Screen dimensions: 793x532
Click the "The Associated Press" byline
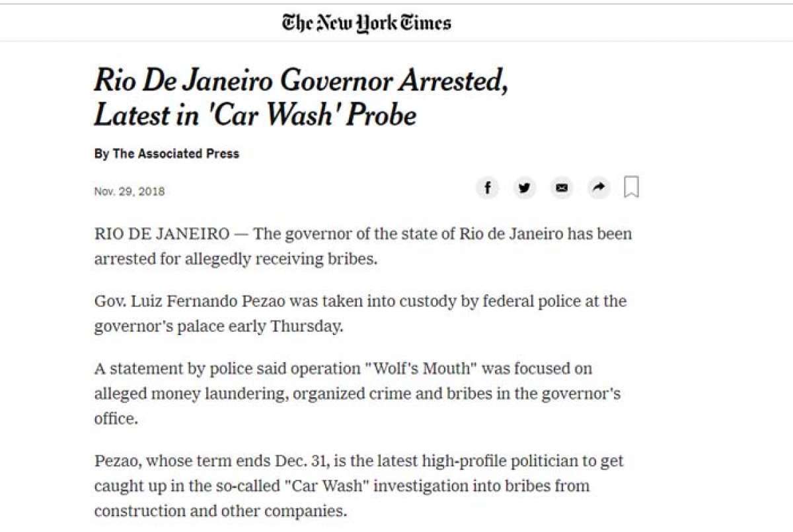[176, 154]
